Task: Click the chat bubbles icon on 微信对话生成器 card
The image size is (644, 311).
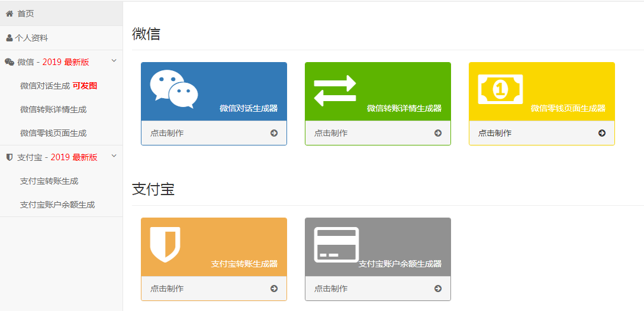Action: click(x=174, y=89)
